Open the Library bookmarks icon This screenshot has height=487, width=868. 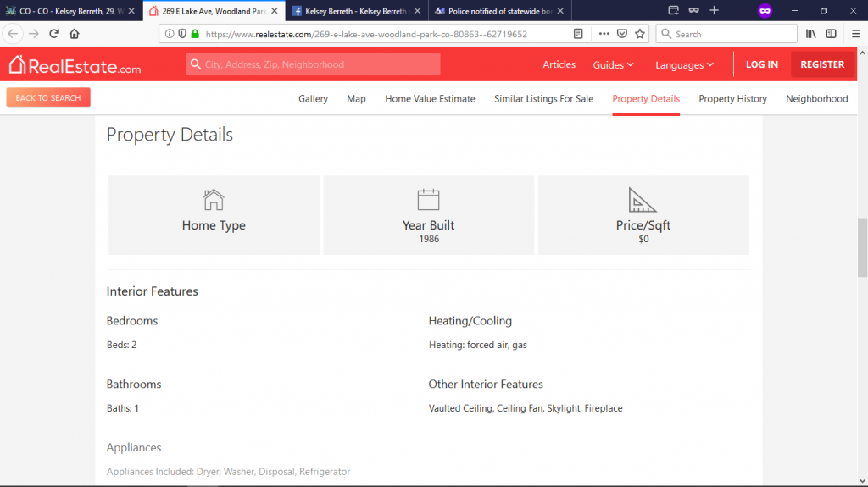tap(810, 34)
